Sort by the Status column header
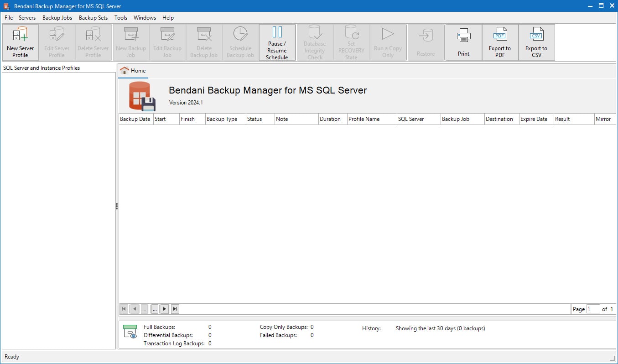618x364 pixels. coord(260,119)
